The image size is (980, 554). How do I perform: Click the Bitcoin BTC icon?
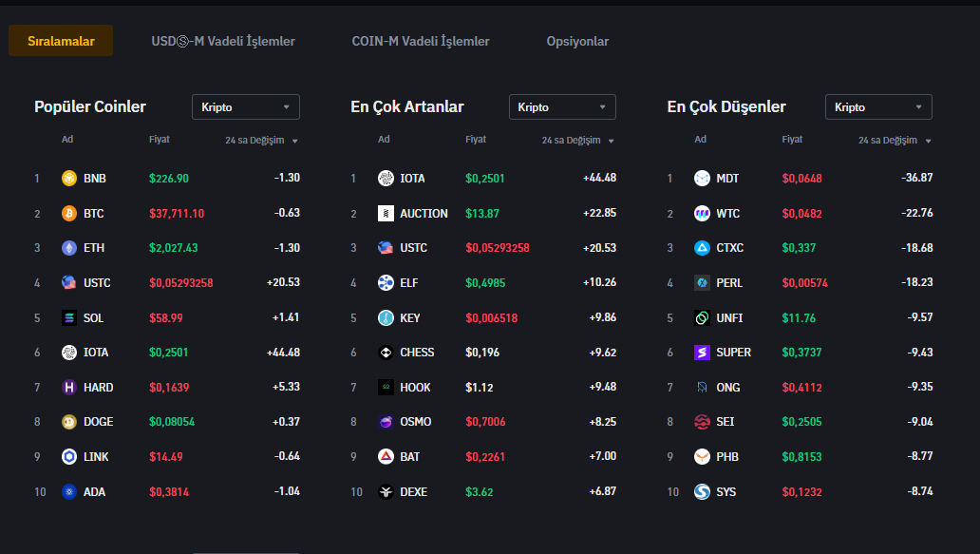click(69, 214)
